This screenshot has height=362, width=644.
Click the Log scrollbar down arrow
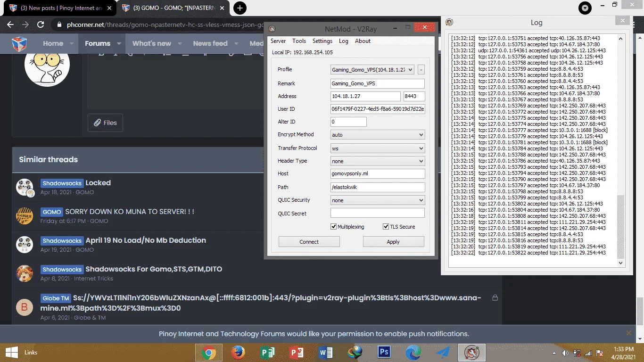(620, 263)
